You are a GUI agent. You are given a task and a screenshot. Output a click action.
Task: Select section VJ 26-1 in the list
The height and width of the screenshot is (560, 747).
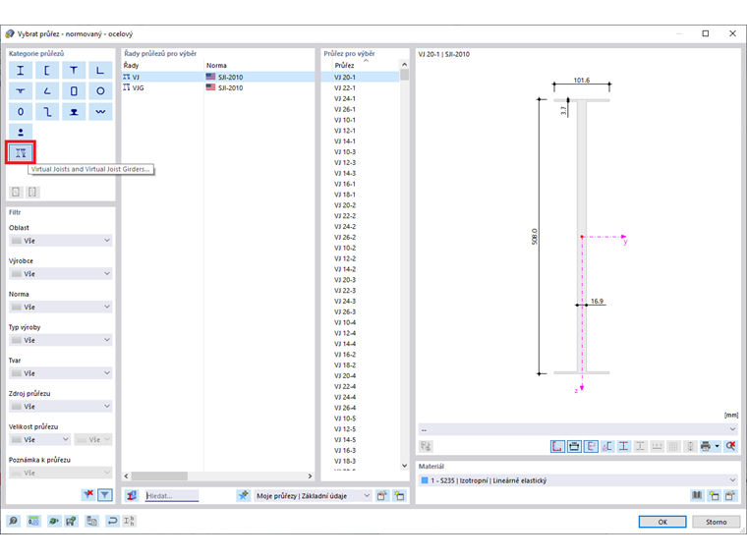[x=361, y=109]
